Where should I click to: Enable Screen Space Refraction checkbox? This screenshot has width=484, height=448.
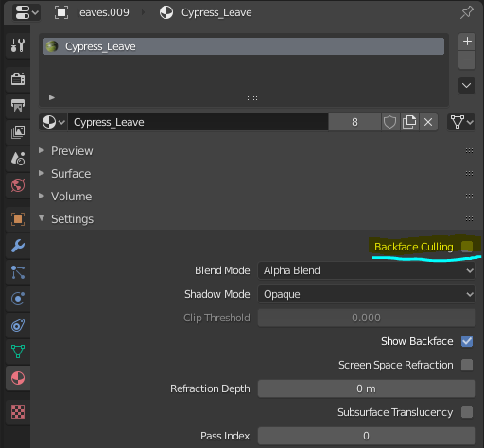pos(467,365)
